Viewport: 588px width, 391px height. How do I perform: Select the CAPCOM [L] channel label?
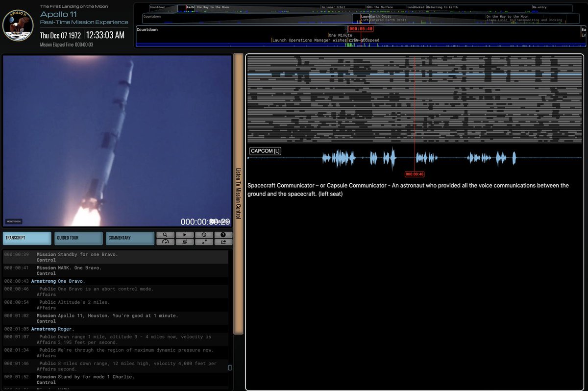(x=265, y=151)
